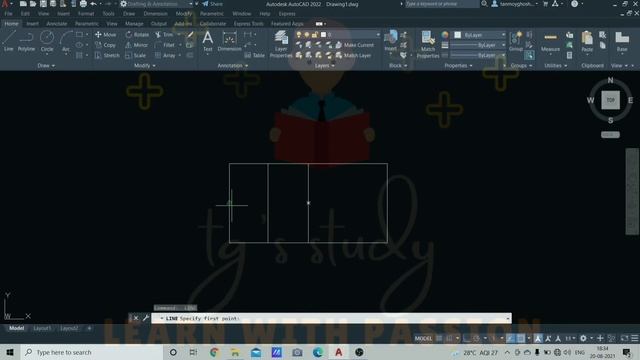The height and width of the screenshot is (360, 640).
Task: Toggle object snap in status bar
Action: coord(521,338)
